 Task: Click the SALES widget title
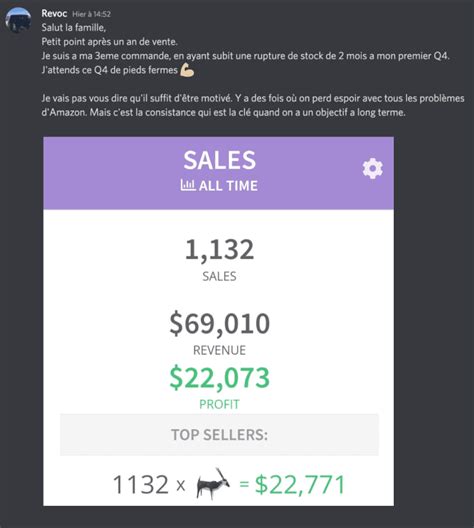pyautogui.click(x=219, y=160)
